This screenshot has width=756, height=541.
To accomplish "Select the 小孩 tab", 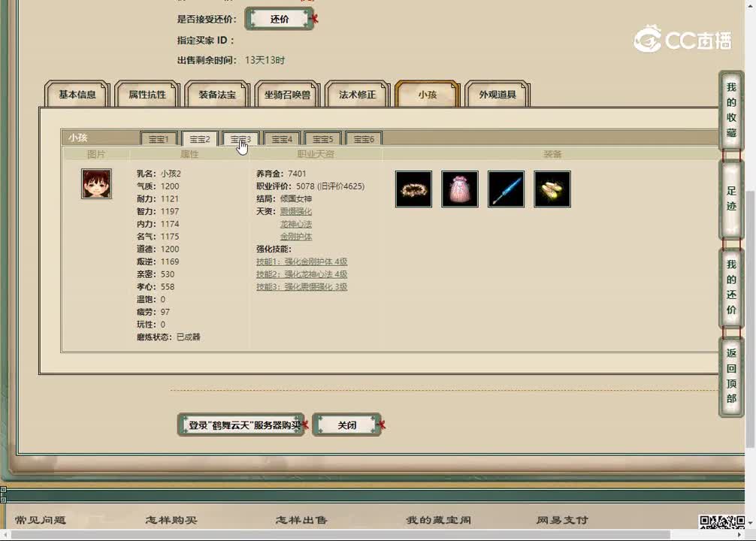I will (427, 95).
